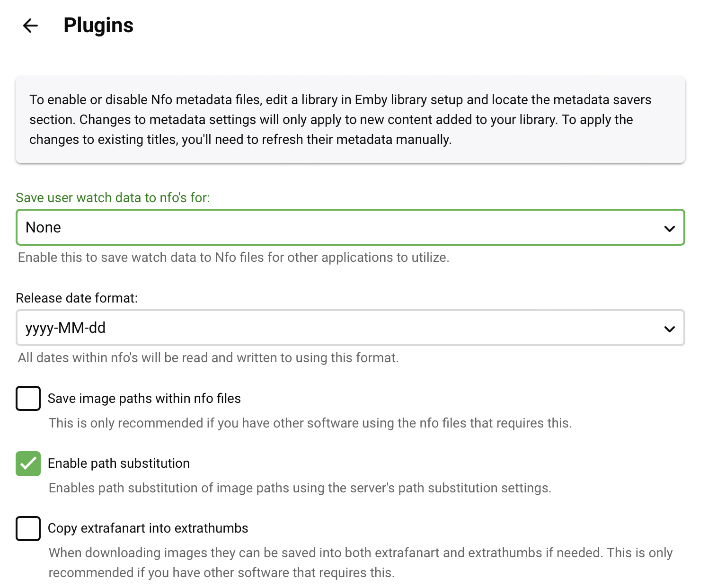
Task: Click the 'Release date format:' label
Action: tap(77, 298)
